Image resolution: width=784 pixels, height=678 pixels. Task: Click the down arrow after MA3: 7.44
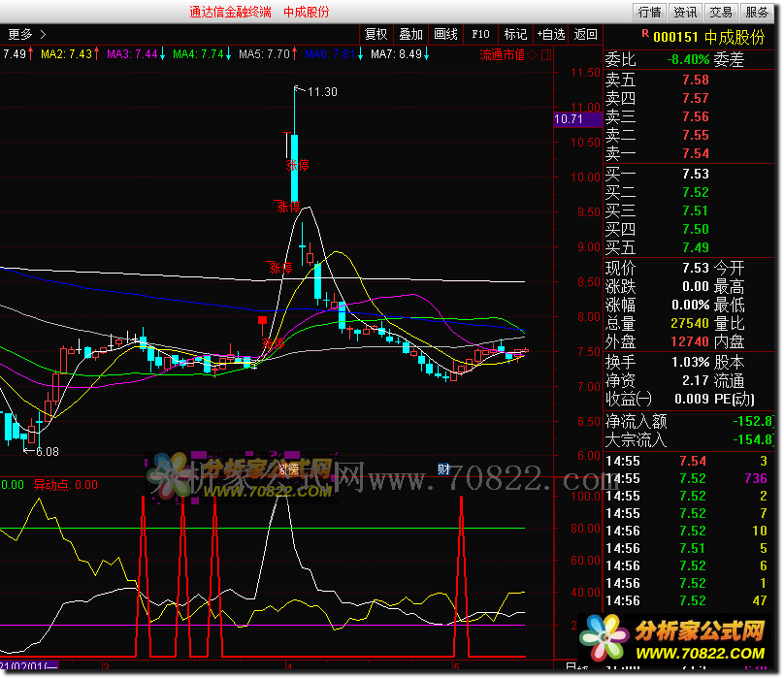tap(162, 54)
